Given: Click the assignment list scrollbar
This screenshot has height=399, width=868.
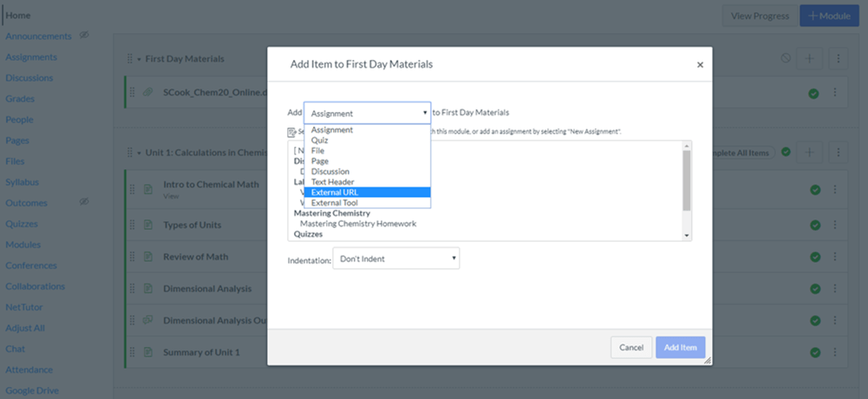Looking at the screenshot, I should click(687, 180).
